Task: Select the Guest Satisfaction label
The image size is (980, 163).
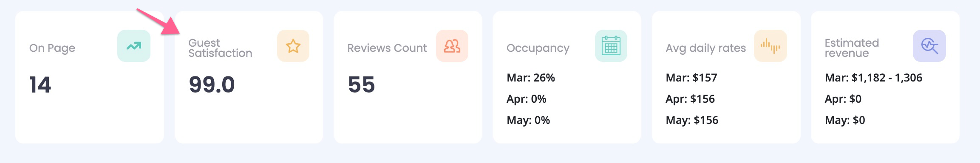Action: click(220, 48)
